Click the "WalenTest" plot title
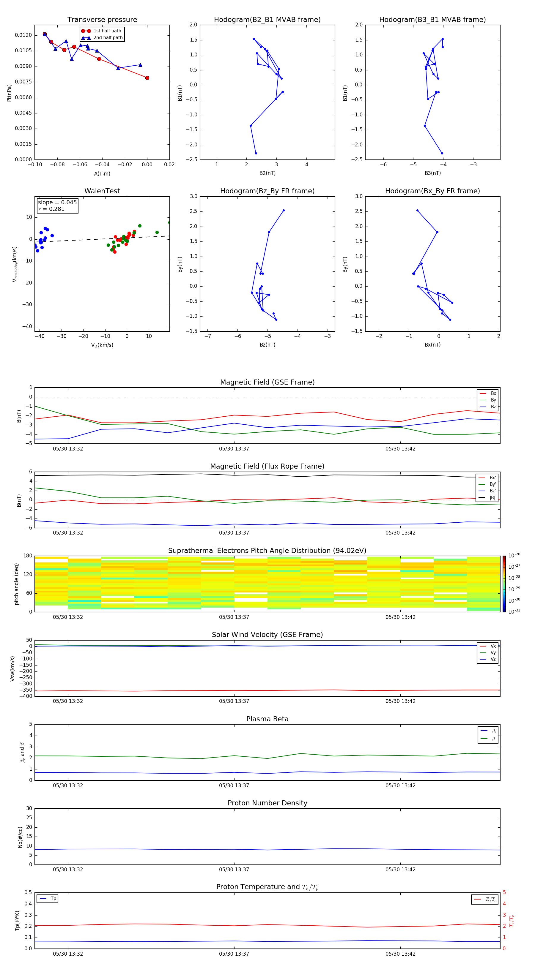This screenshot has width=535, height=980. point(102,191)
